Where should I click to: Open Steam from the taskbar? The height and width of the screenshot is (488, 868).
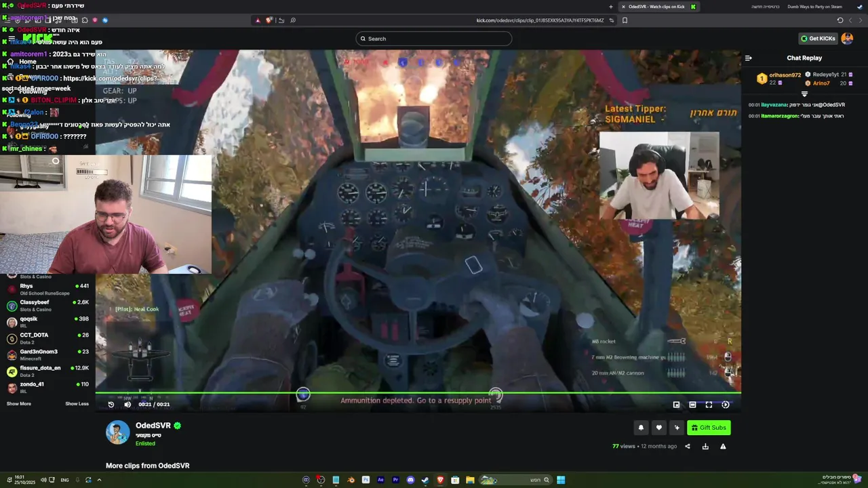tap(425, 480)
